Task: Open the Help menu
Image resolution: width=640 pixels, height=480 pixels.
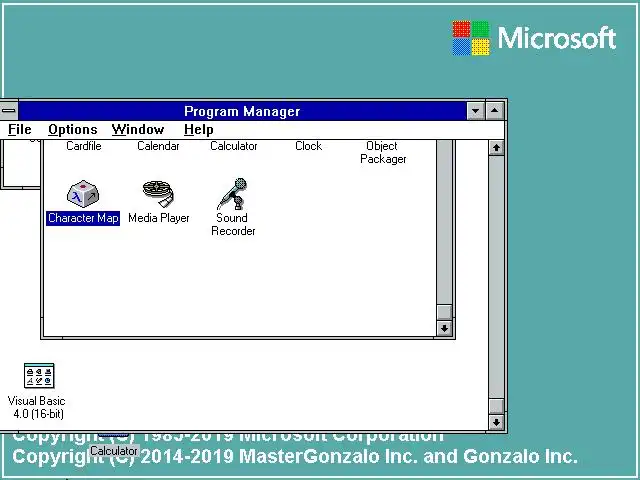Action: click(x=199, y=130)
